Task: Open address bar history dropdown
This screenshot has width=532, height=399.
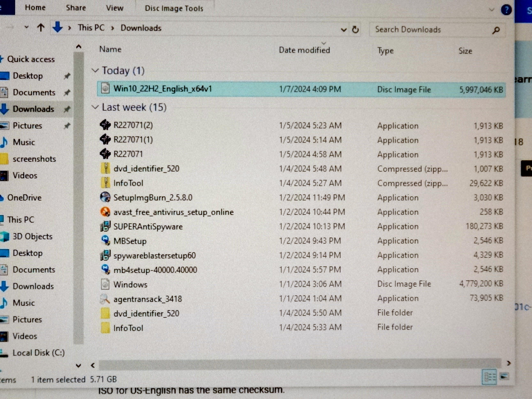Action: (x=344, y=30)
